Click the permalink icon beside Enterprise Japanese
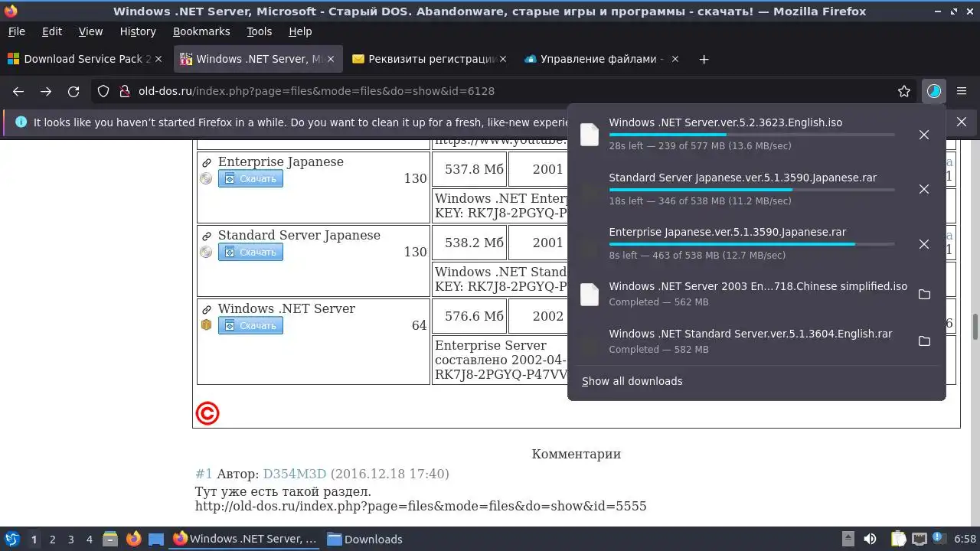 click(x=207, y=162)
